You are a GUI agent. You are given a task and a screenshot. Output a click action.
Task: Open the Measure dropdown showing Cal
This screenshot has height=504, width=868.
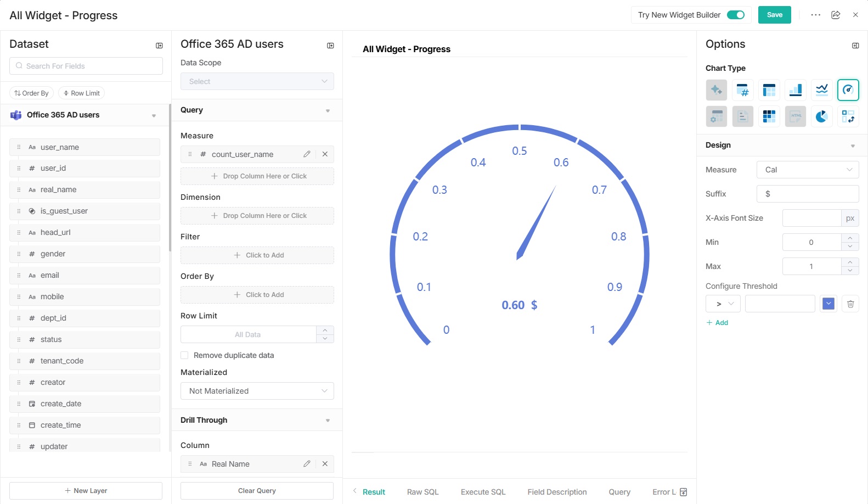(807, 170)
